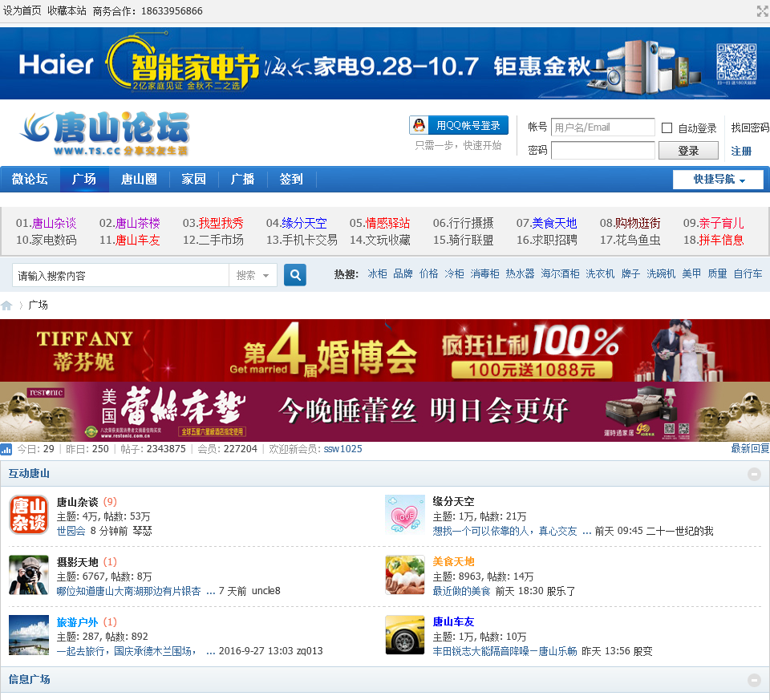770x700 pixels.
Task: Switch to the 唐山圈 nav tab
Action: click(139, 179)
